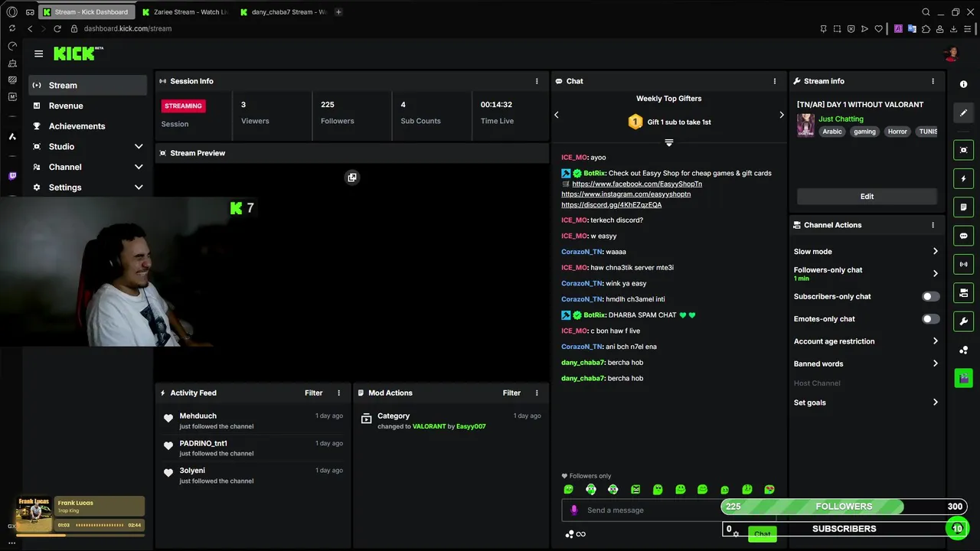Open Channel Actions three-dot menu
Viewport: 980px width, 551px height.
coord(933,225)
